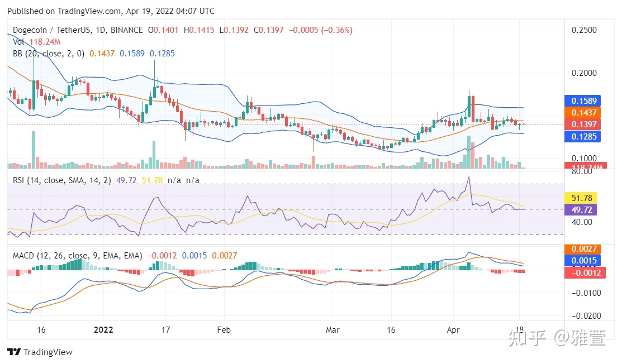This screenshot has width=622, height=364.
Task: Click the orange 0.0027 MACD signal tag
Action: (583, 249)
